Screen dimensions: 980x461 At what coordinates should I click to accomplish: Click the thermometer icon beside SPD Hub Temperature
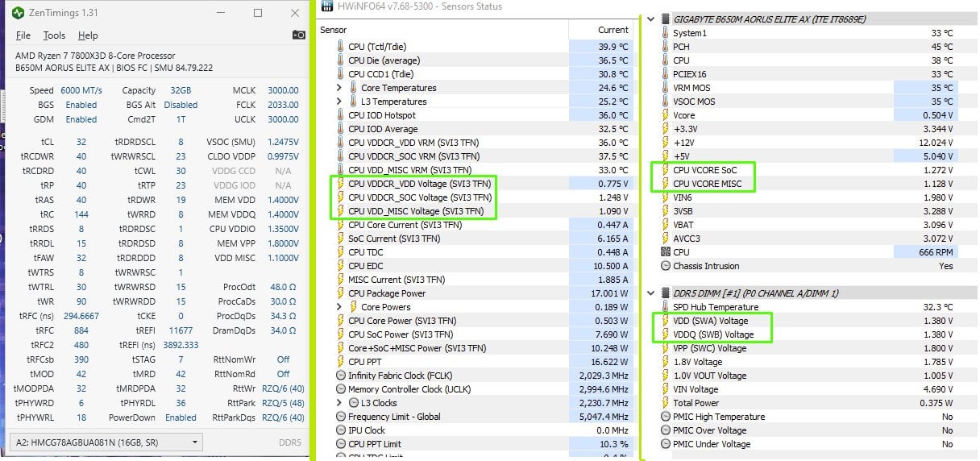(x=665, y=307)
